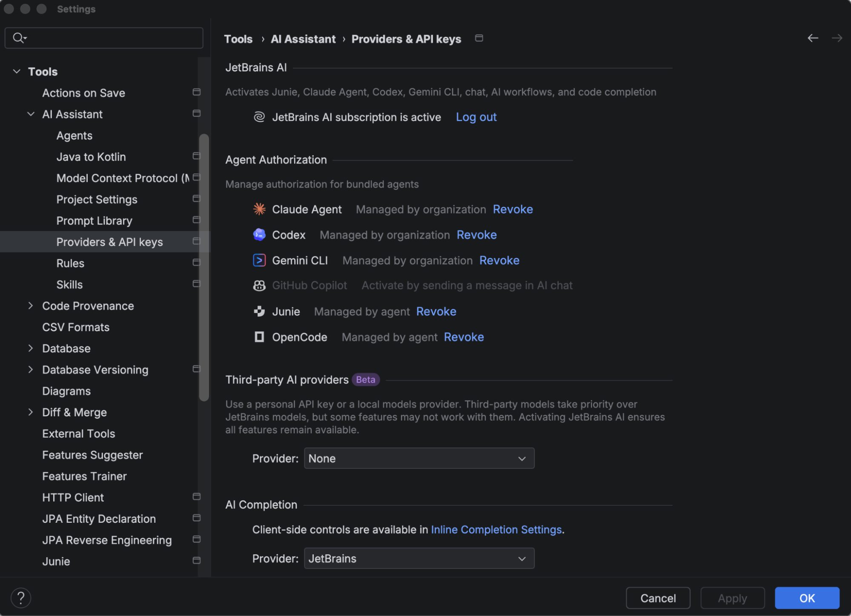Image resolution: width=851 pixels, height=616 pixels.
Task: Select Java to Kotlin in settings tree
Action: point(91,157)
